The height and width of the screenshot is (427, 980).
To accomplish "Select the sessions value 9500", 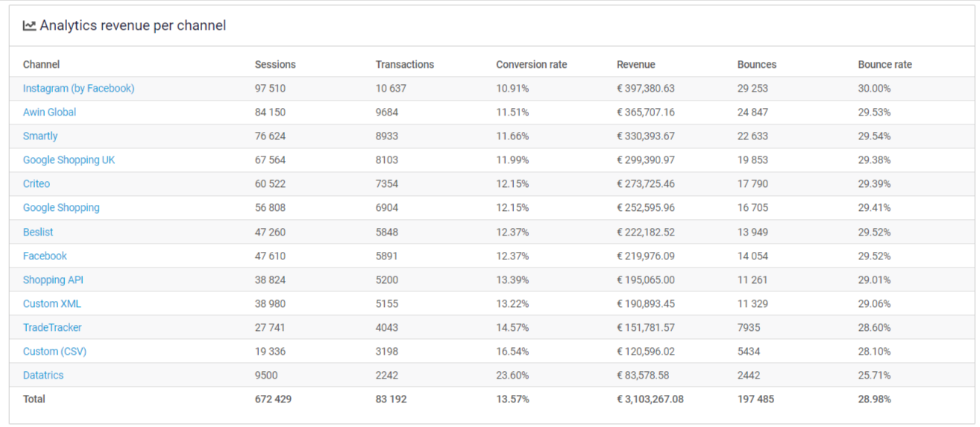I will [266, 375].
